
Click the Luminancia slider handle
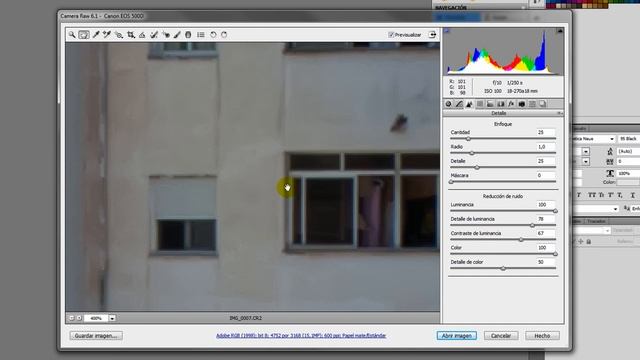click(555, 211)
